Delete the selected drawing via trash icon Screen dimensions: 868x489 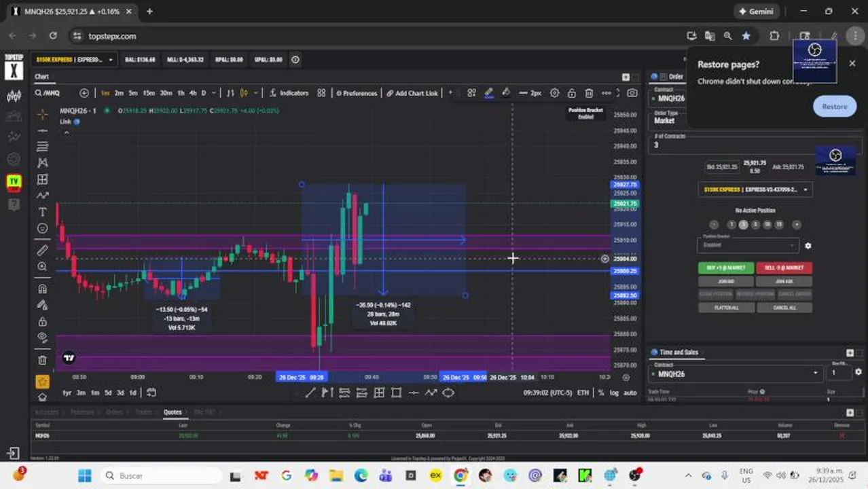coord(589,93)
